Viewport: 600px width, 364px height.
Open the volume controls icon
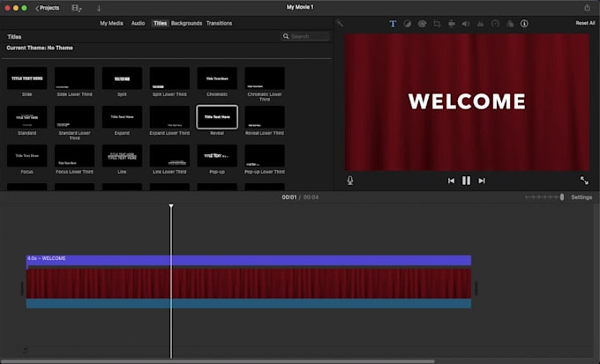point(466,24)
